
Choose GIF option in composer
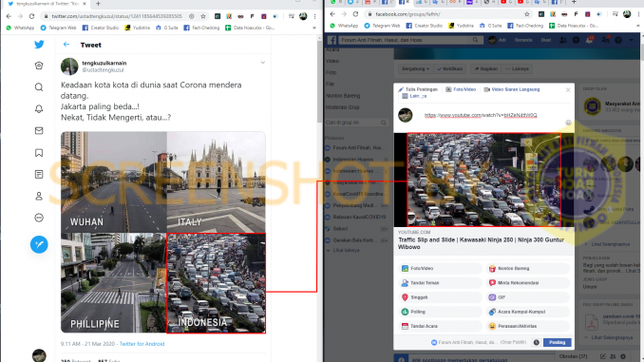coord(528,297)
